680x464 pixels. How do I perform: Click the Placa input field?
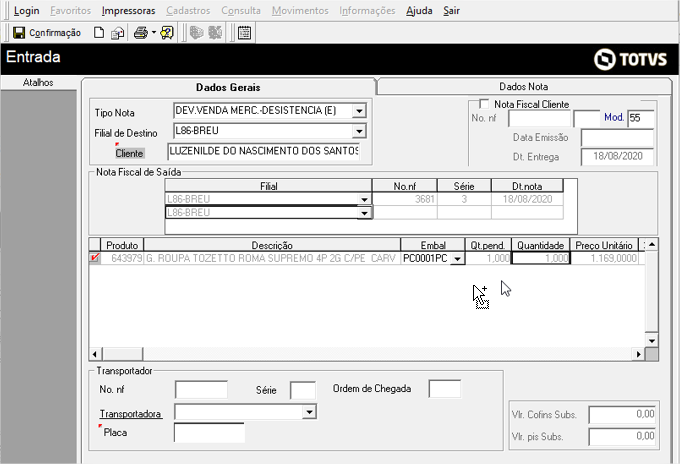tap(209, 432)
